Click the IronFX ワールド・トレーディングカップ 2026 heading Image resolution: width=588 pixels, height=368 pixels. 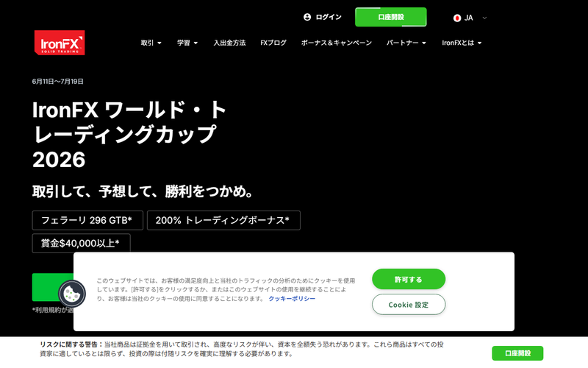pyautogui.click(x=129, y=135)
